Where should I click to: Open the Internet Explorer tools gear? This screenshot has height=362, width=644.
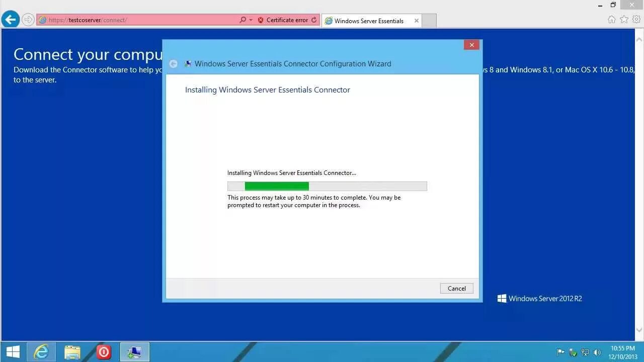tap(636, 20)
